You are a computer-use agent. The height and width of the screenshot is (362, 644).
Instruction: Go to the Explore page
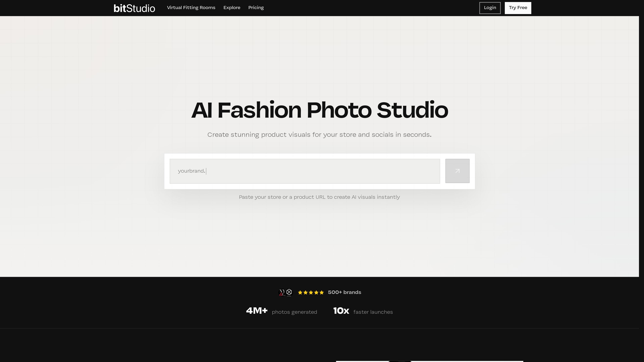pos(232,8)
